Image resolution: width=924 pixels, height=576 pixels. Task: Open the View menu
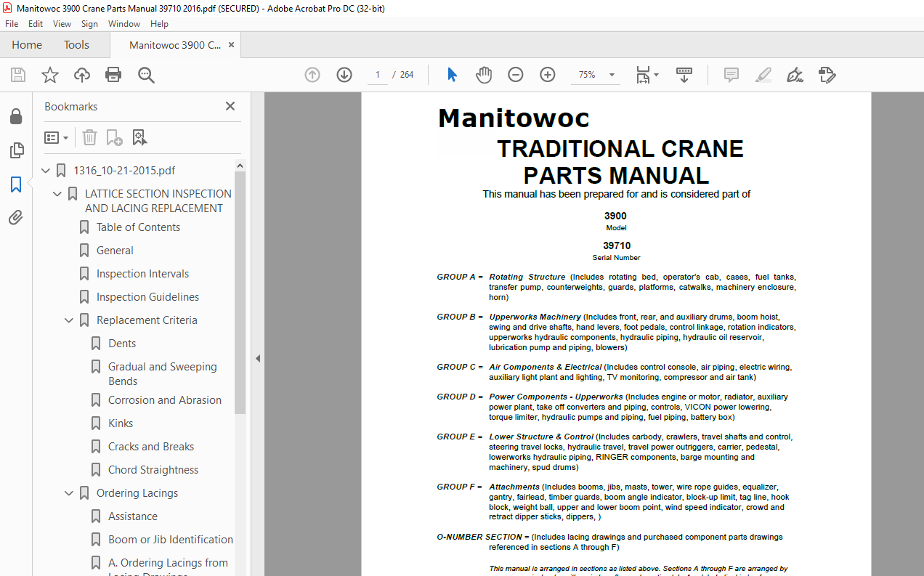(62, 24)
